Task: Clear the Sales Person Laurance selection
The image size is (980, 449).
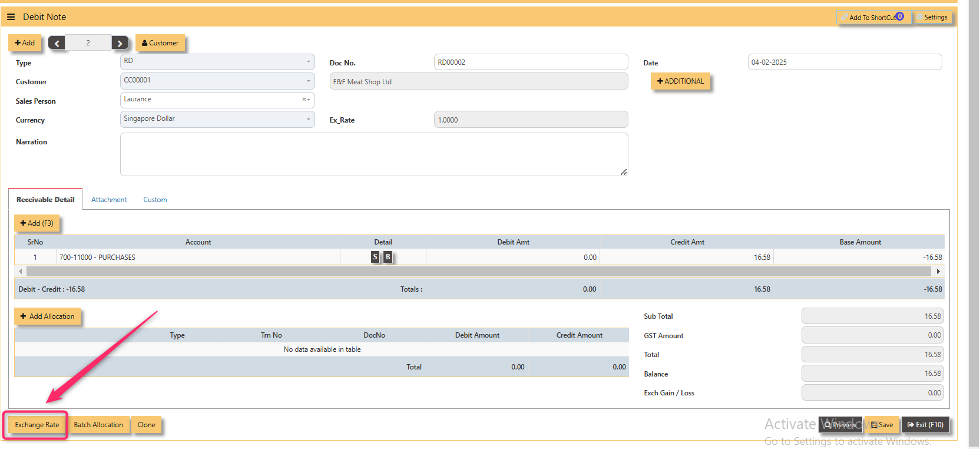Action: [304, 100]
